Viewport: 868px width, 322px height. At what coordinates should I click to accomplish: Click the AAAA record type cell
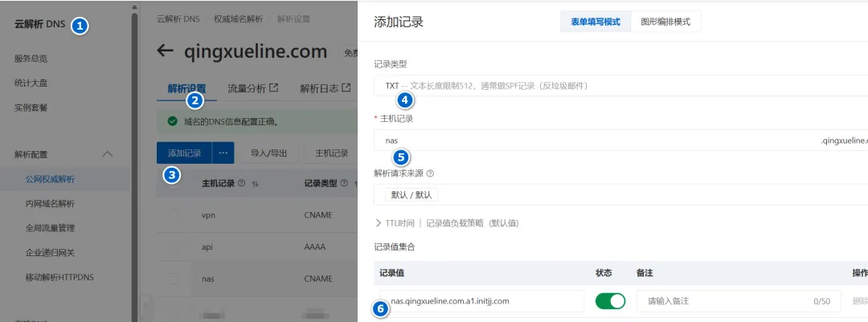[315, 247]
